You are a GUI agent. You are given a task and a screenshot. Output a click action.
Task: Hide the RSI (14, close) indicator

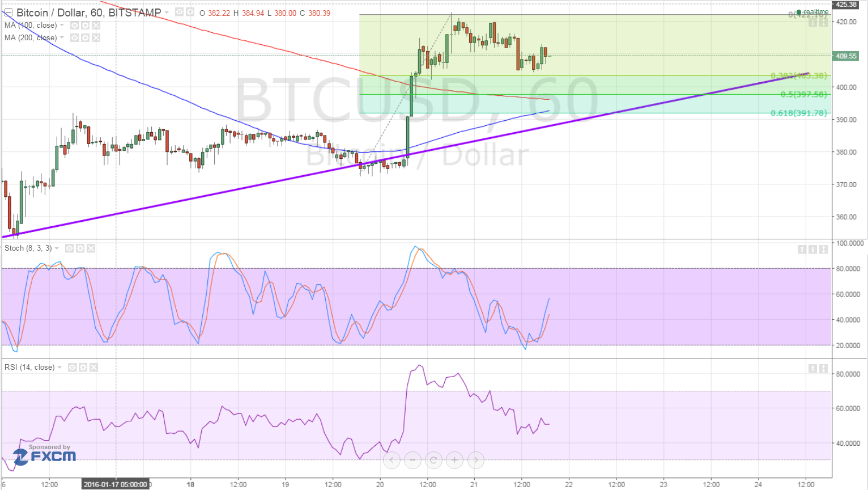pyautogui.click(x=72, y=367)
